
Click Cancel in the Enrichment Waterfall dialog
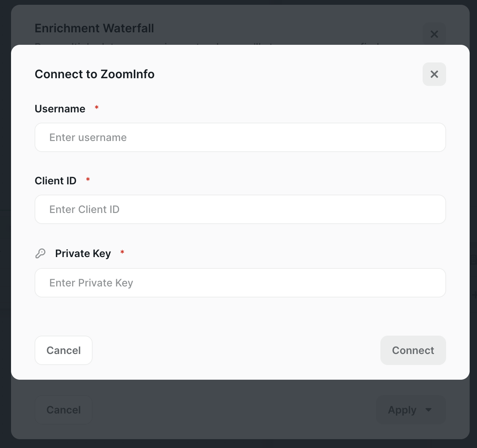(x=63, y=409)
